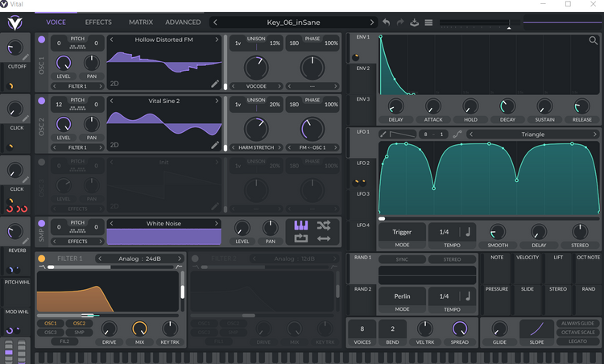
Task: Toggle OSC 1 on/off power dot
Action: click(42, 39)
